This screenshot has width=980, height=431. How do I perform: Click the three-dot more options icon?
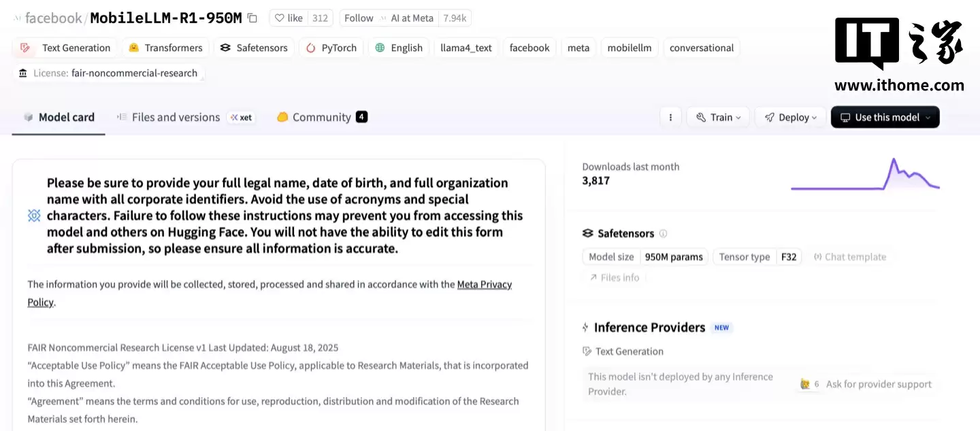click(670, 118)
